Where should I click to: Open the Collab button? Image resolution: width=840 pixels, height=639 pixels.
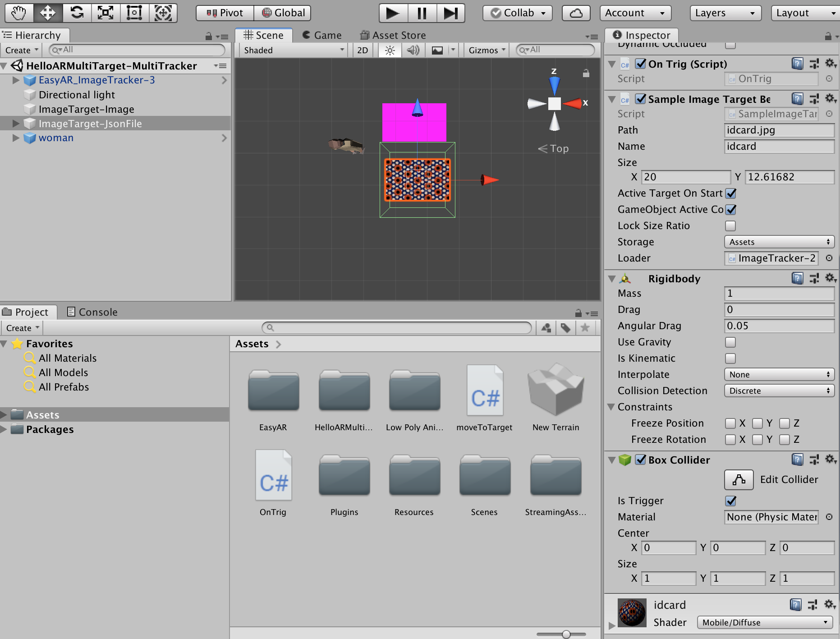coord(518,13)
